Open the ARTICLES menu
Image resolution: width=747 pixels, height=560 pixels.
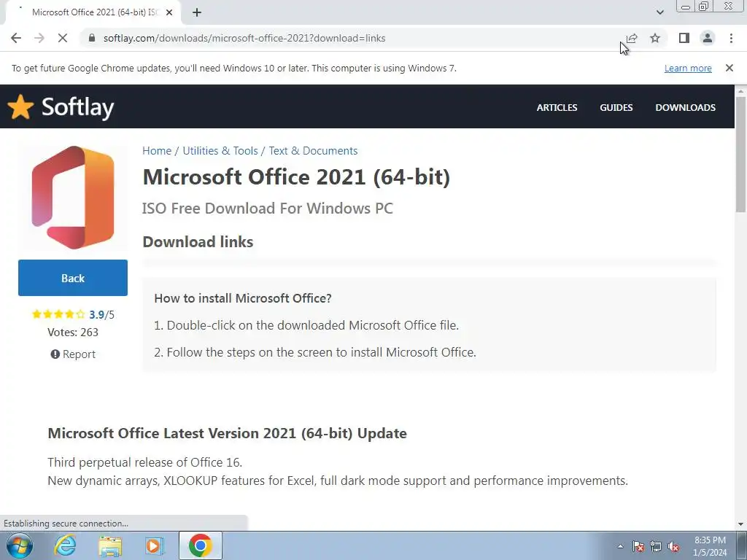[557, 108]
